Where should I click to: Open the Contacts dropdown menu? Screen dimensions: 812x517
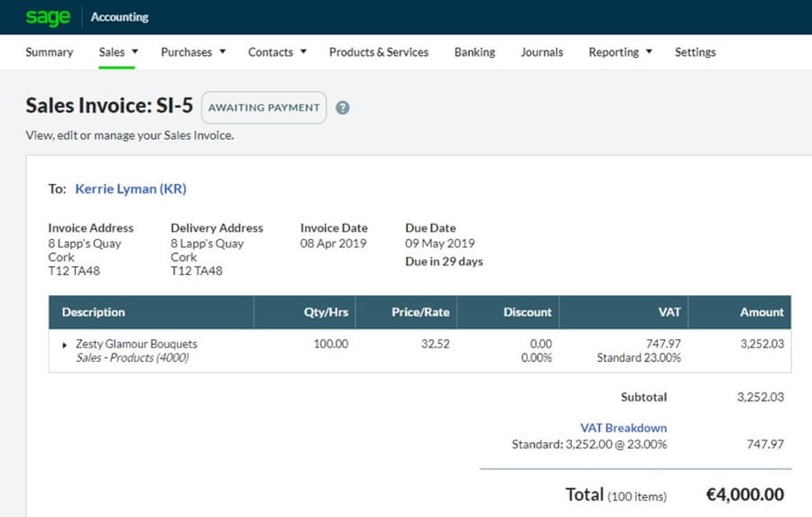[277, 52]
